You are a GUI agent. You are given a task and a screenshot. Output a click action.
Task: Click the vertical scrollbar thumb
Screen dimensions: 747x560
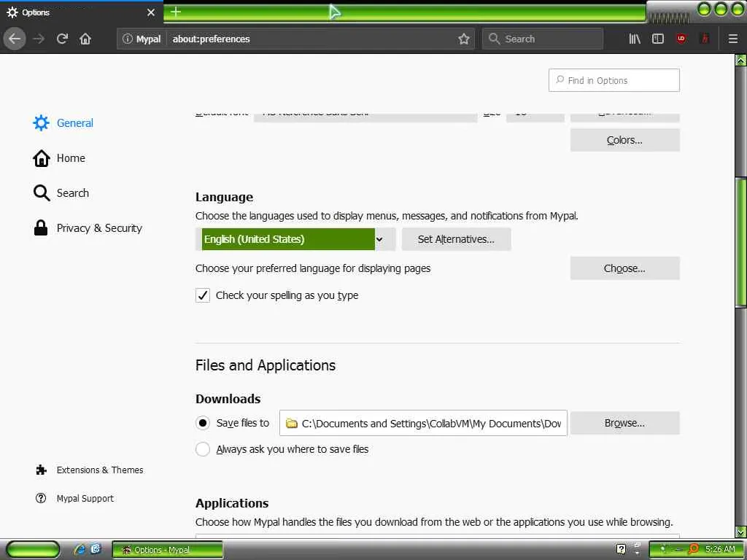740,242
